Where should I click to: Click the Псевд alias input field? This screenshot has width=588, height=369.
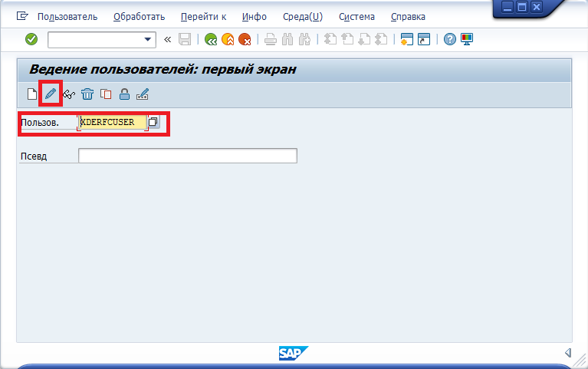(x=187, y=156)
